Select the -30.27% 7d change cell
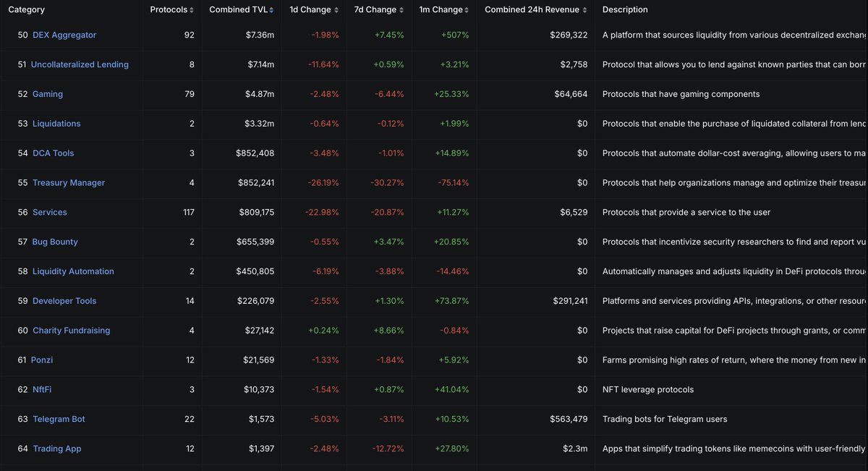 388,183
